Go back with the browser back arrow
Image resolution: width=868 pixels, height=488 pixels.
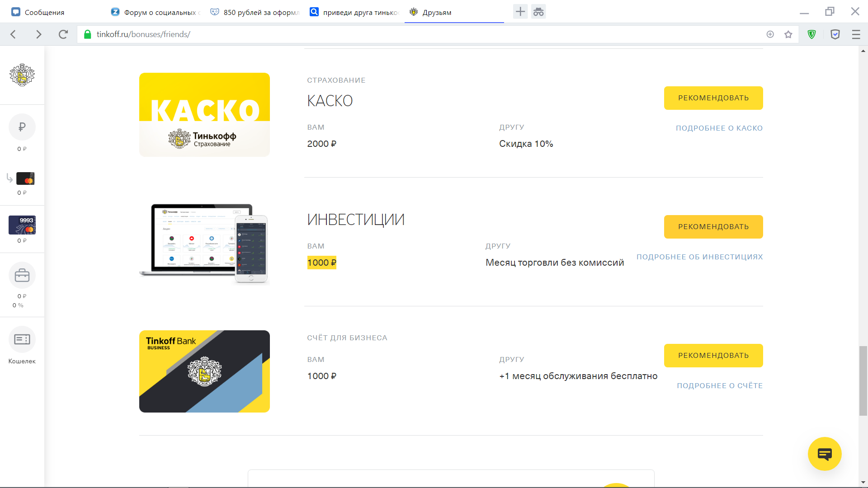tap(13, 34)
